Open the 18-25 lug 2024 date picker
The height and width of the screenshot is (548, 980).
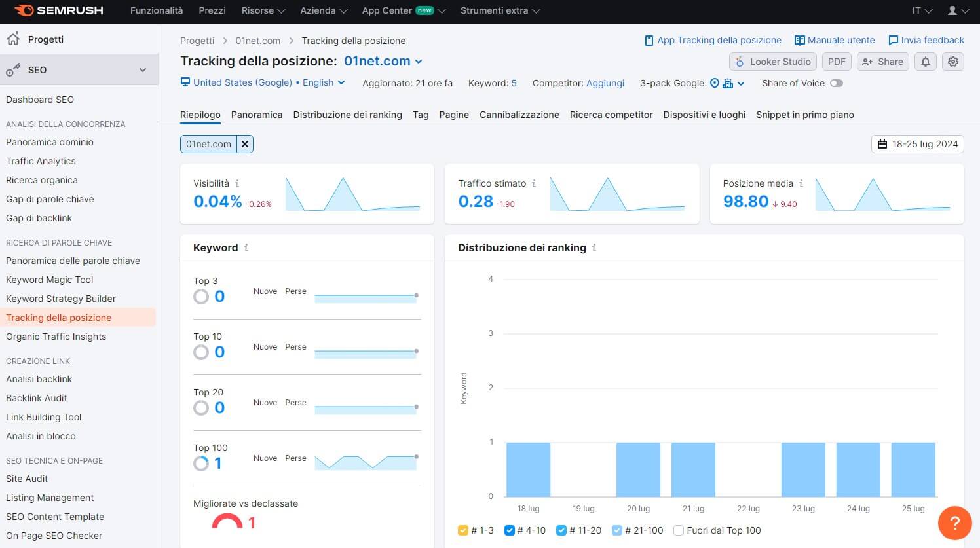click(918, 144)
